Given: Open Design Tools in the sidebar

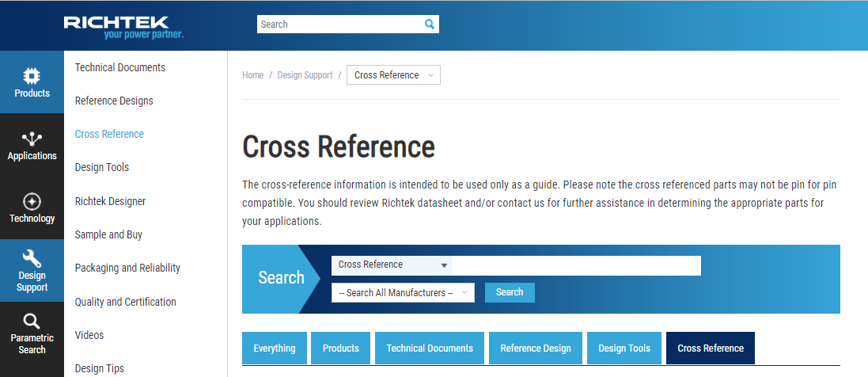Looking at the screenshot, I should click(102, 167).
